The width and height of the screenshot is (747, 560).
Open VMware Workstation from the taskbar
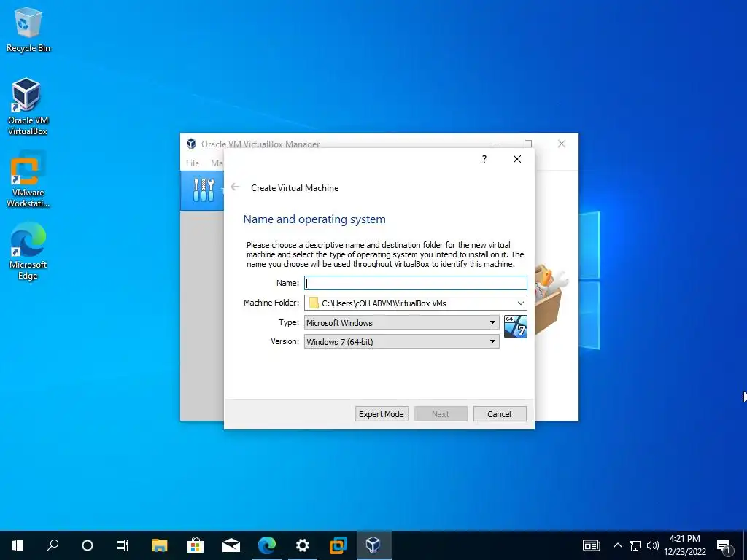[x=338, y=545]
